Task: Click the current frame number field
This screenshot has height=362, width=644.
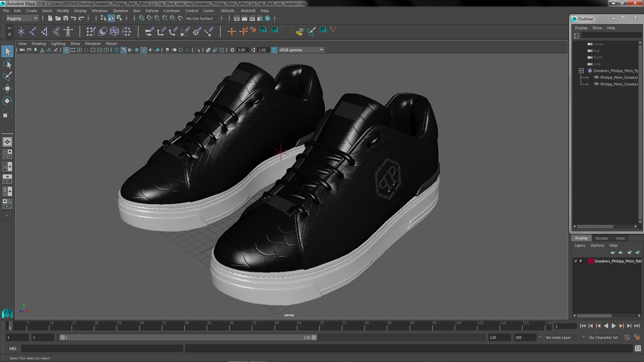Action: point(566,326)
